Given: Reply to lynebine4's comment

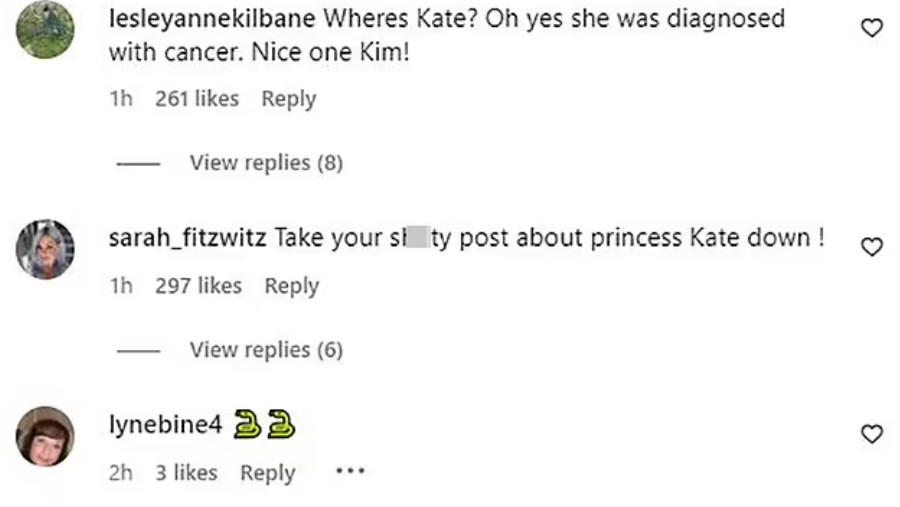Looking at the screenshot, I should tap(267, 473).
